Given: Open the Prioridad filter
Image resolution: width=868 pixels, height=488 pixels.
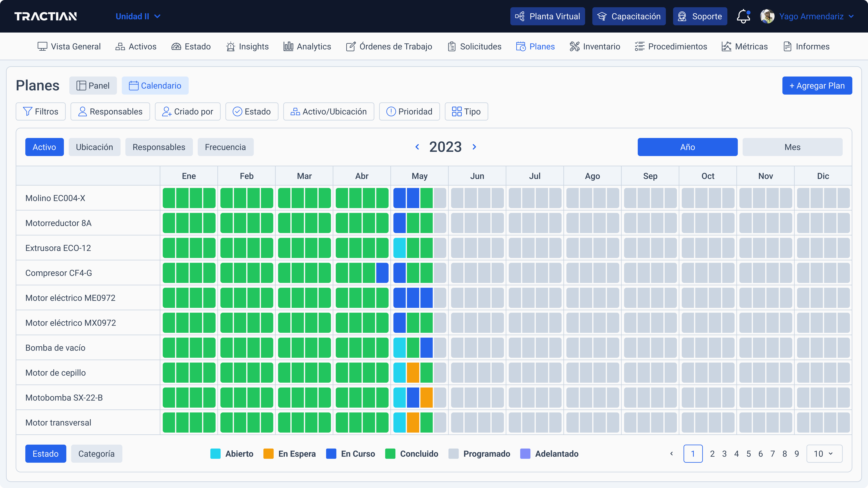Looking at the screenshot, I should pyautogui.click(x=409, y=111).
